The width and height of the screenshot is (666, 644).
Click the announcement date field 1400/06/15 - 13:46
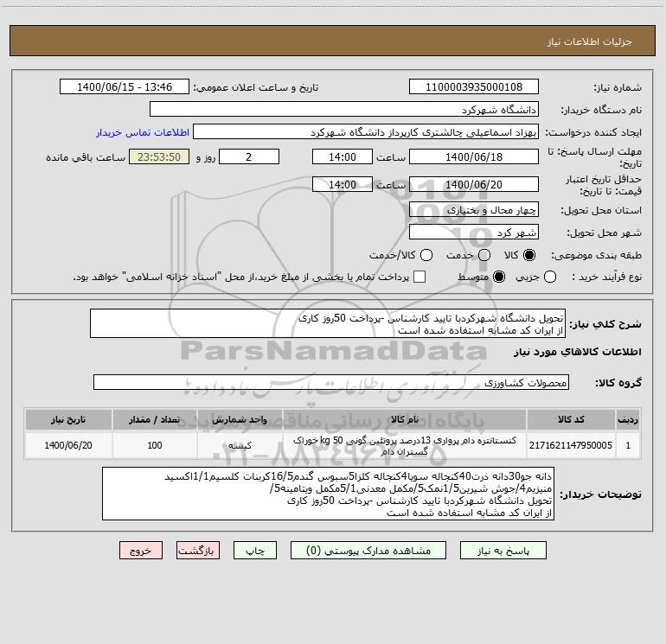[x=125, y=86]
